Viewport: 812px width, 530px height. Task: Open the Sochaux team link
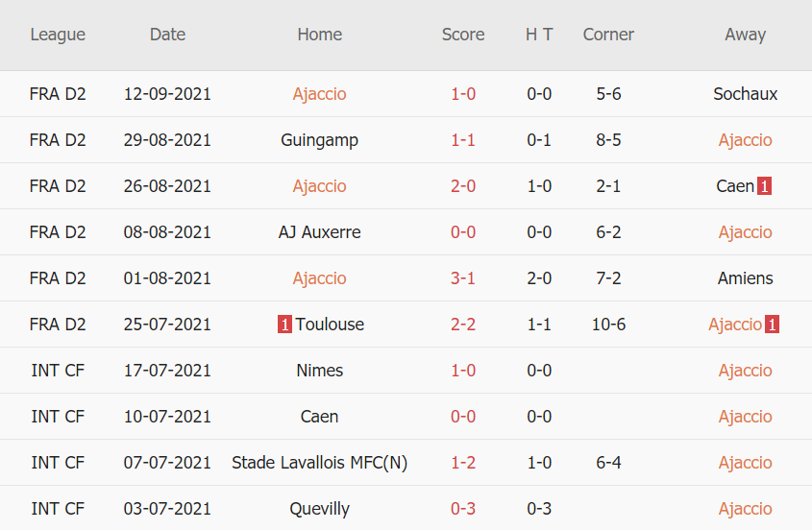click(x=745, y=94)
